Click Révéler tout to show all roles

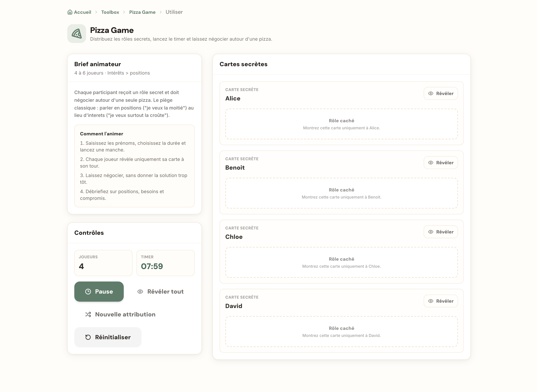tap(161, 292)
